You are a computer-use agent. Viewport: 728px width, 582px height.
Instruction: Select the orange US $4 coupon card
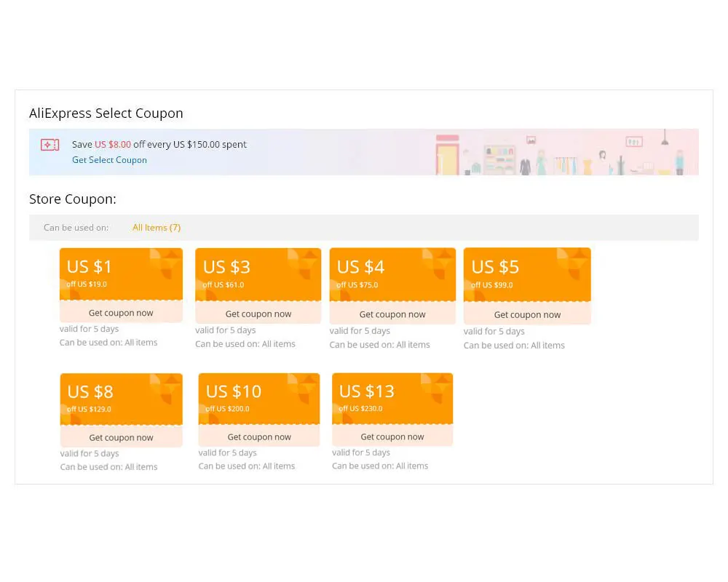point(392,274)
